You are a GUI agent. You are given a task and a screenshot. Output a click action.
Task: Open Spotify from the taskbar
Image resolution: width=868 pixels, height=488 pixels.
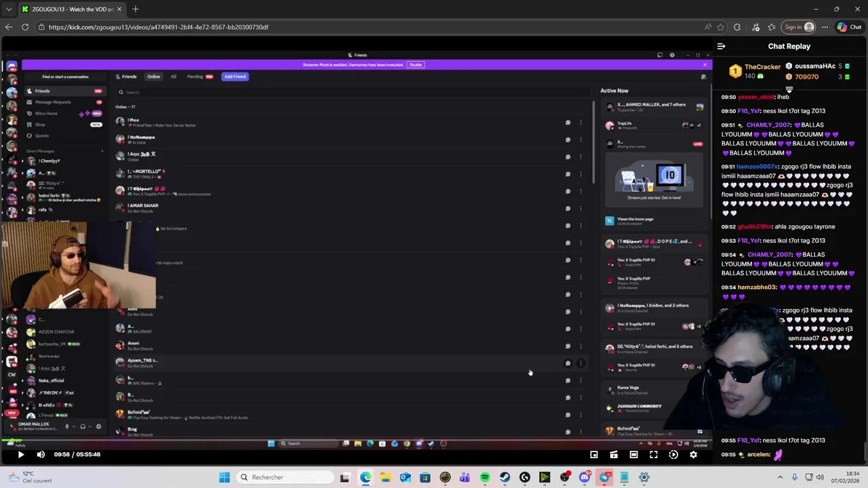click(485, 477)
